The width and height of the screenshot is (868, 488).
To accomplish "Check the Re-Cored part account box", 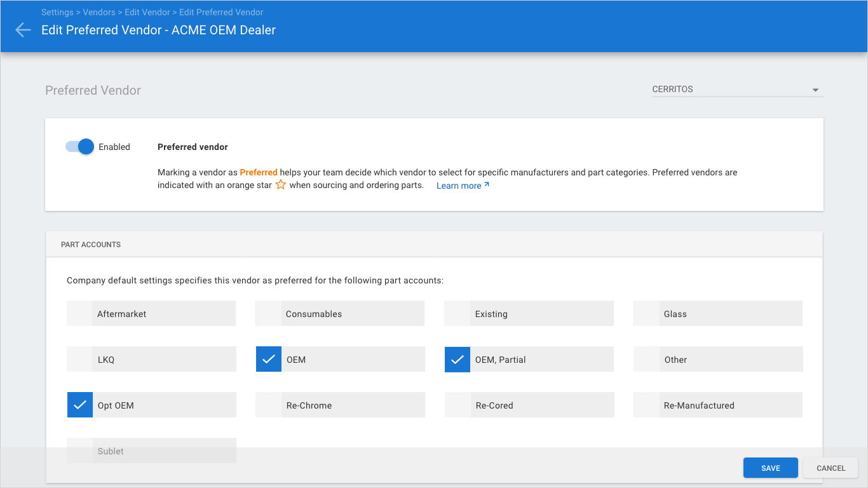I will 457,405.
